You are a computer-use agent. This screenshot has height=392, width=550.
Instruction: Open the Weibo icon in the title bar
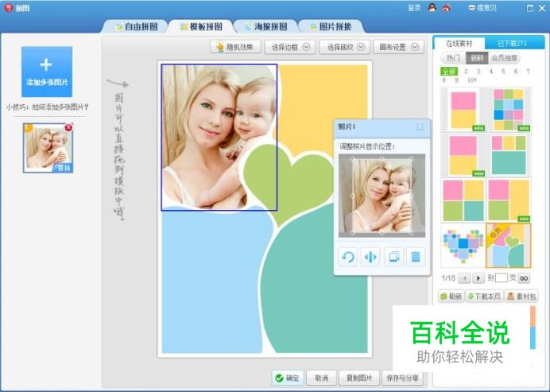tap(447, 8)
